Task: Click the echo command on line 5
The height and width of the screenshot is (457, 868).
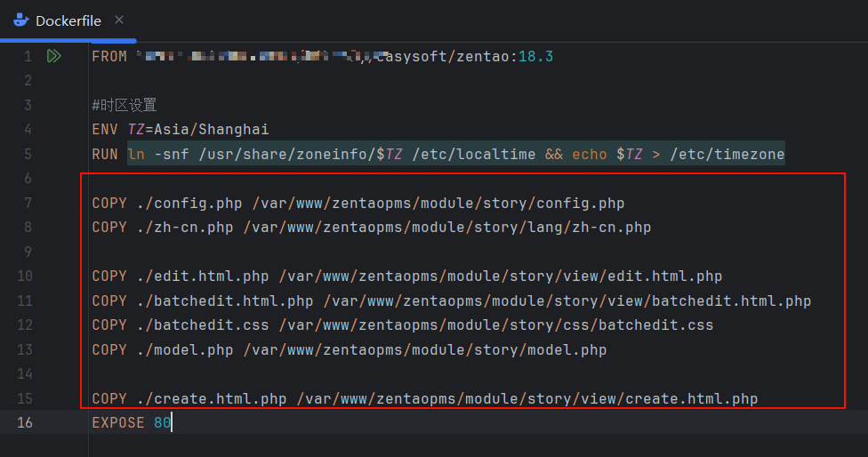Action: [590, 154]
